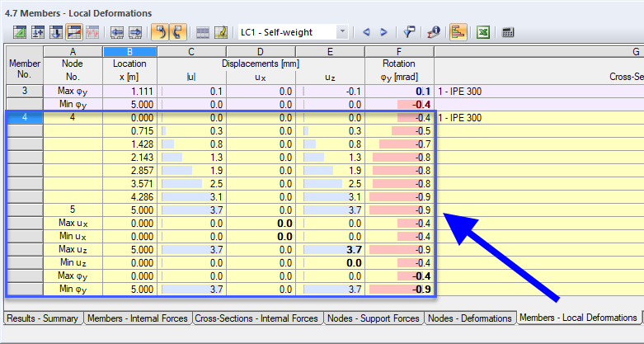Click the Min ux row label

click(73, 236)
